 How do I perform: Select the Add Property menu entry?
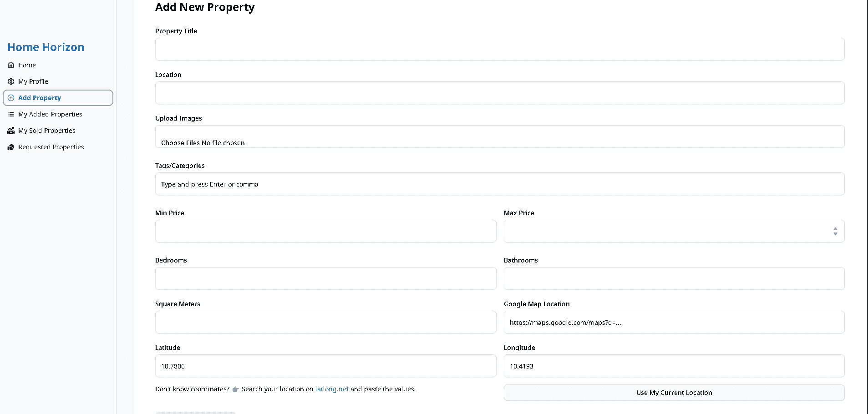40,98
